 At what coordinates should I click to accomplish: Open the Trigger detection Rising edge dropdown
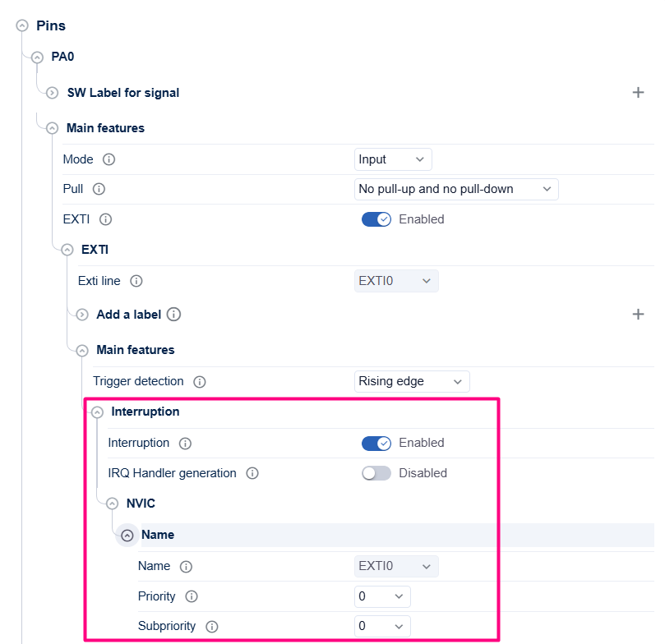[412, 381]
